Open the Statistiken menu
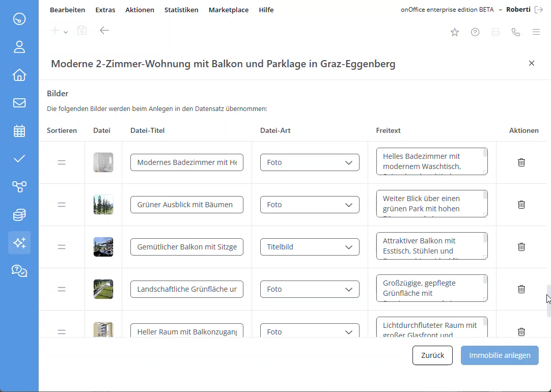The height and width of the screenshot is (392, 551). coord(181,10)
